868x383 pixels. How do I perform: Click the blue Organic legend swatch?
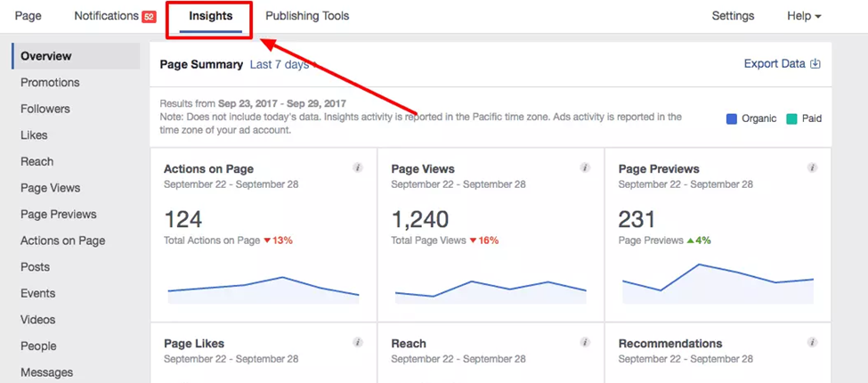(x=731, y=118)
